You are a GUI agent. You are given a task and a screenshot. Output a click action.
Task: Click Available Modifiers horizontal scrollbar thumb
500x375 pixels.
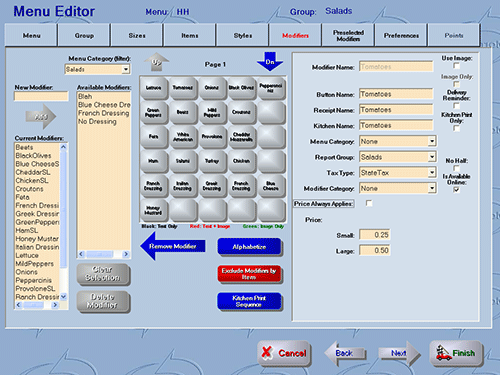[x=99, y=254]
